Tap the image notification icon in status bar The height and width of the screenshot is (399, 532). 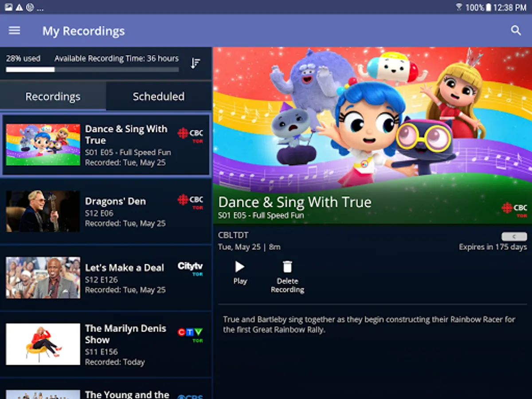click(x=8, y=7)
